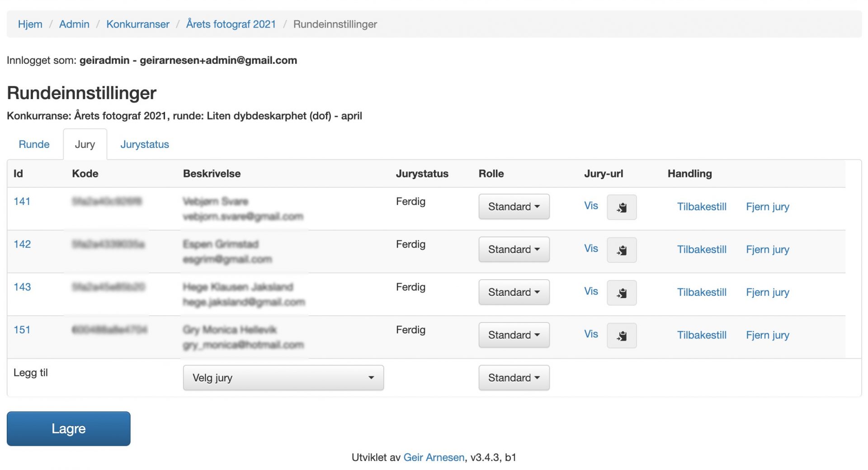Copy jury URL for jury 141

tap(621, 207)
